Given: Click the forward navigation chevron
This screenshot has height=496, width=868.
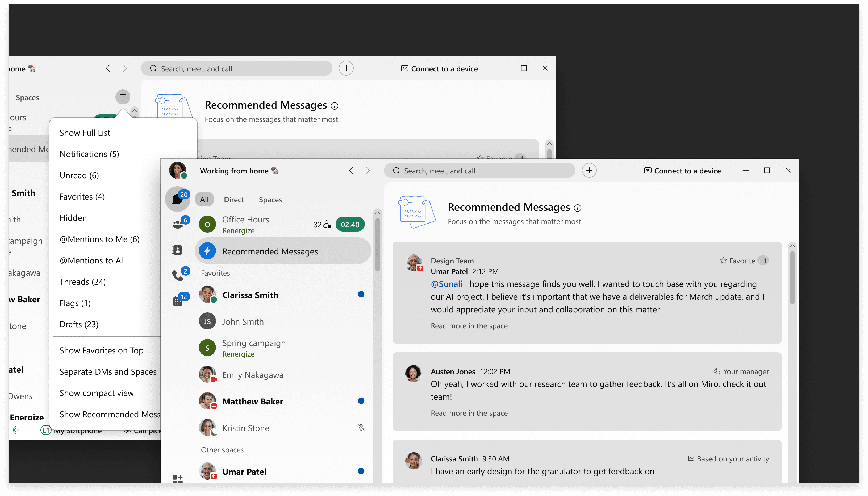Looking at the screenshot, I should pos(368,171).
